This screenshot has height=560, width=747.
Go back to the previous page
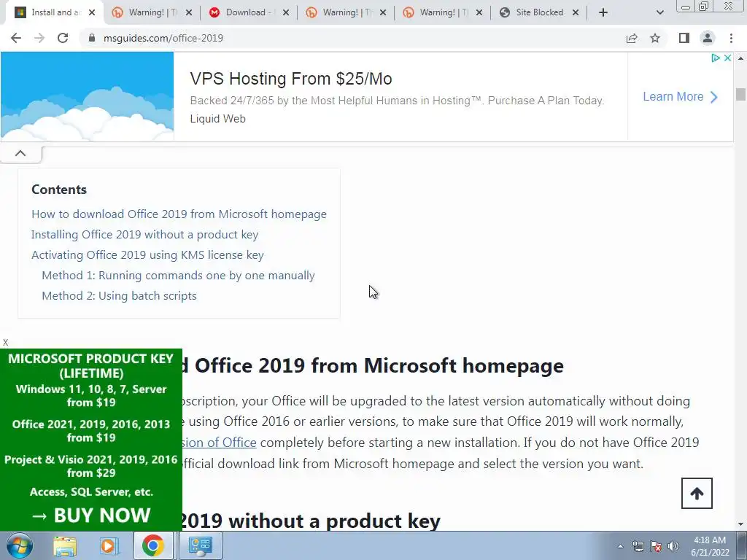(16, 38)
